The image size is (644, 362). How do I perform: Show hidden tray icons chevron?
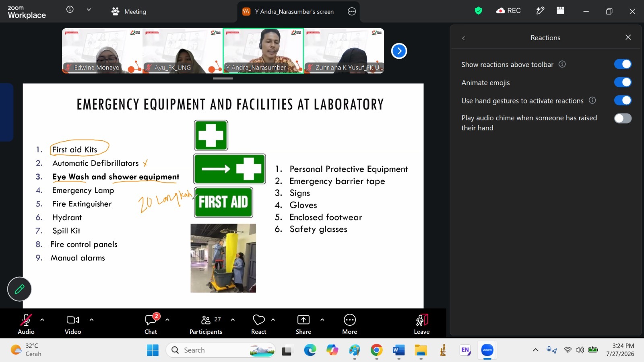(x=535, y=350)
